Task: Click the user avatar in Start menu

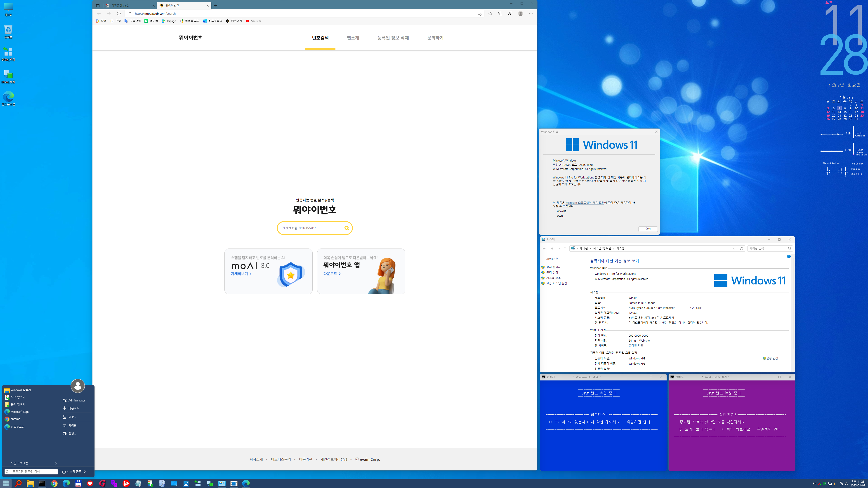Action: (x=78, y=386)
